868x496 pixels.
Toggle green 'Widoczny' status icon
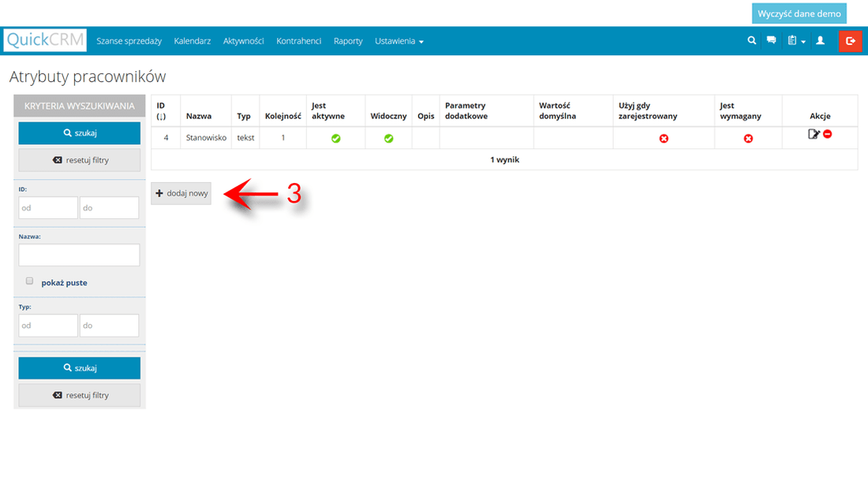pyautogui.click(x=388, y=138)
